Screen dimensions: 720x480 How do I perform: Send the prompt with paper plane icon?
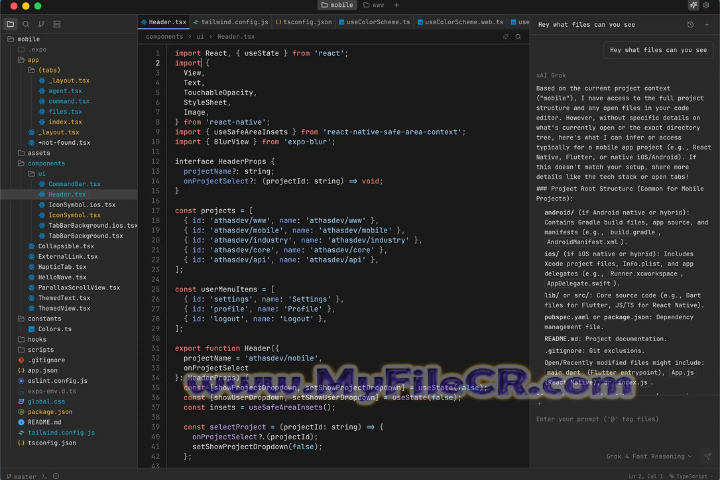point(708,456)
